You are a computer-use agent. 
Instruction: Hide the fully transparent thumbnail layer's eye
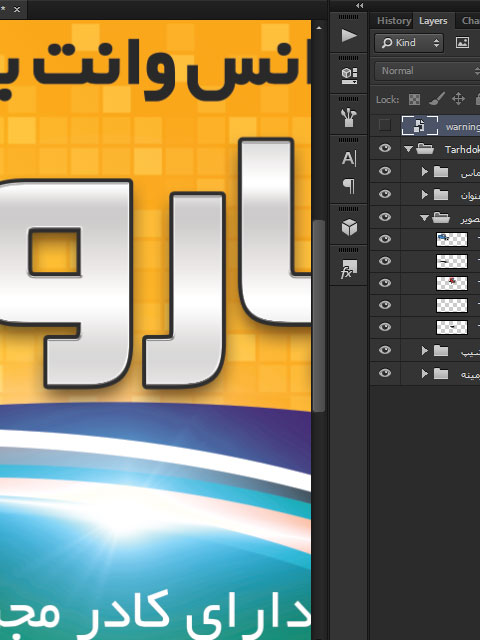(384, 304)
